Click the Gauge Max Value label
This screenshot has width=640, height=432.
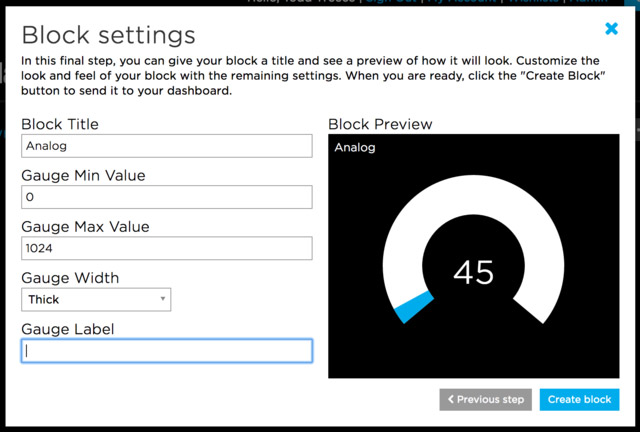(x=85, y=226)
